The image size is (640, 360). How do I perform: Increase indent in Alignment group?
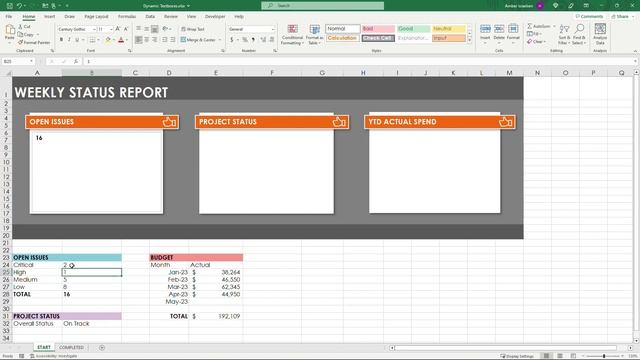click(173, 40)
